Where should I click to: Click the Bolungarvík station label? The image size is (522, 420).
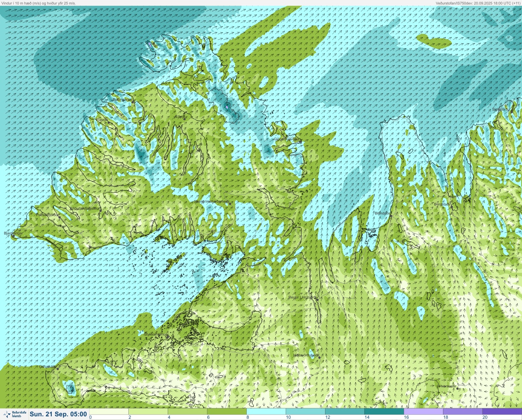click(x=122, y=99)
